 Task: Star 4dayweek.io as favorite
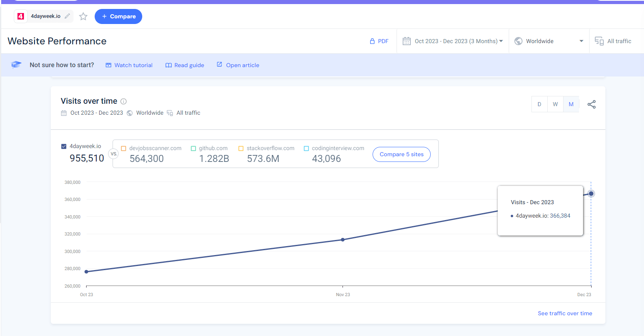pos(83,16)
